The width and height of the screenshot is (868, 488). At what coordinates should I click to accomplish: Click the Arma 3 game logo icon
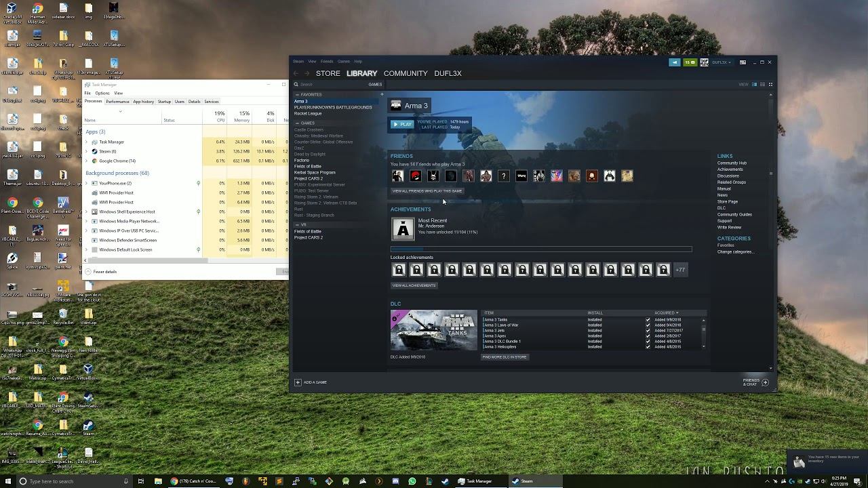tap(396, 106)
